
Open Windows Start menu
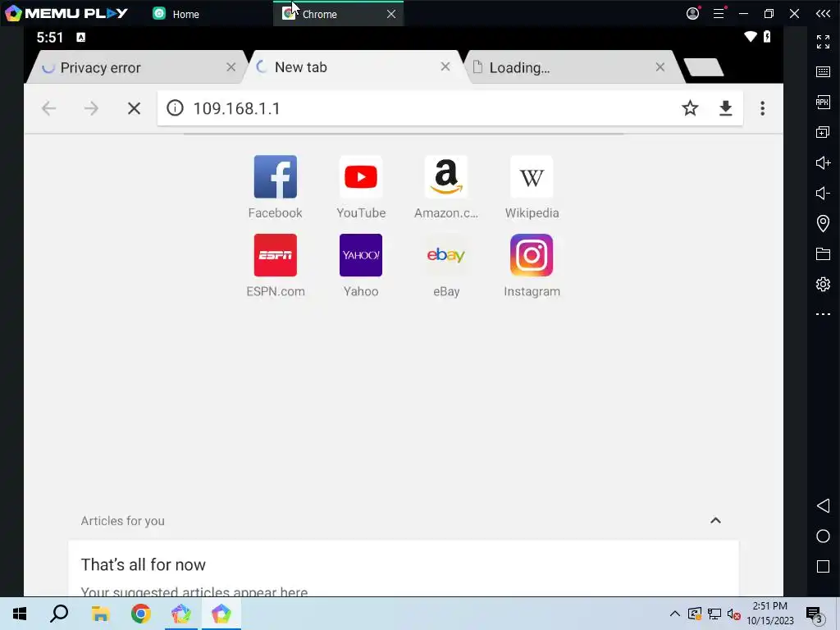click(20, 614)
